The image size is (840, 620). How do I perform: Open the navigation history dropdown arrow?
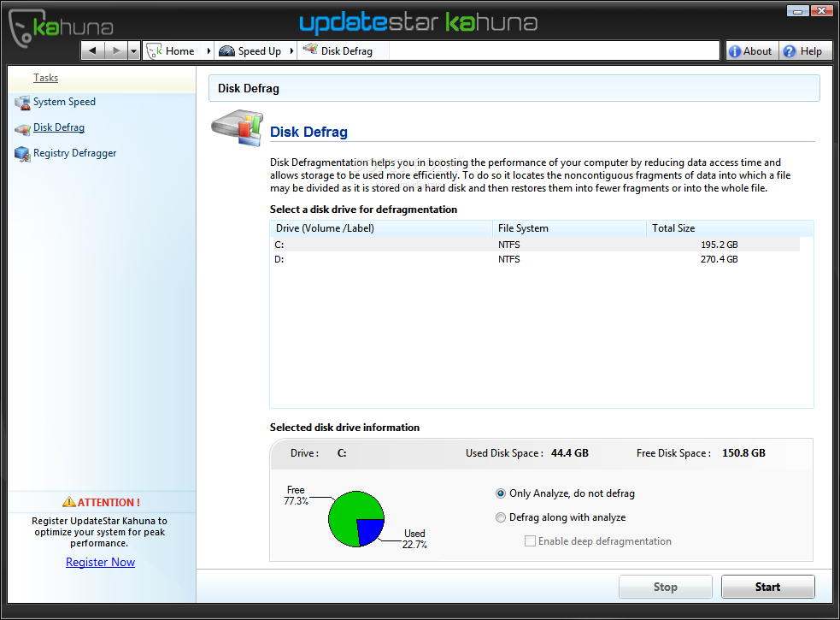[134, 51]
